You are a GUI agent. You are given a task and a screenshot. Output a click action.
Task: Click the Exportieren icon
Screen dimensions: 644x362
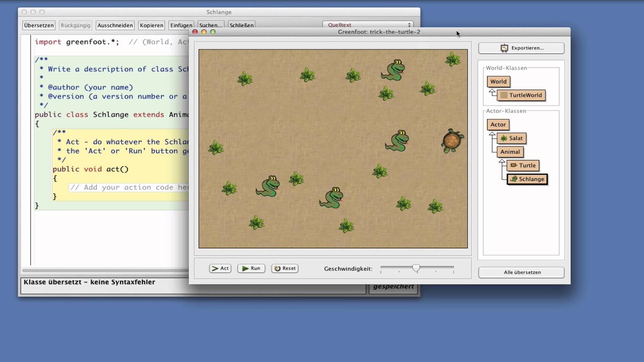point(504,48)
